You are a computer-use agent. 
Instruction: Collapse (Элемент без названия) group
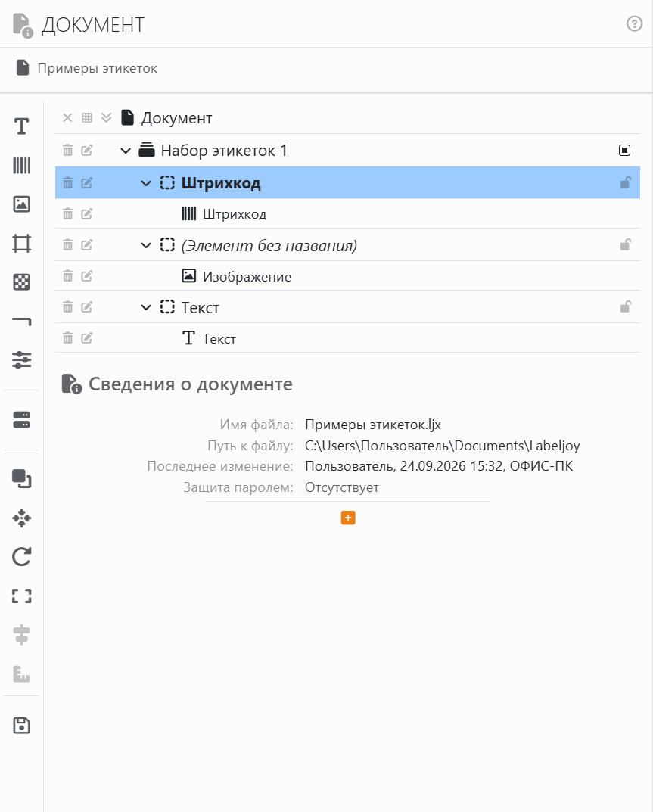(x=146, y=245)
